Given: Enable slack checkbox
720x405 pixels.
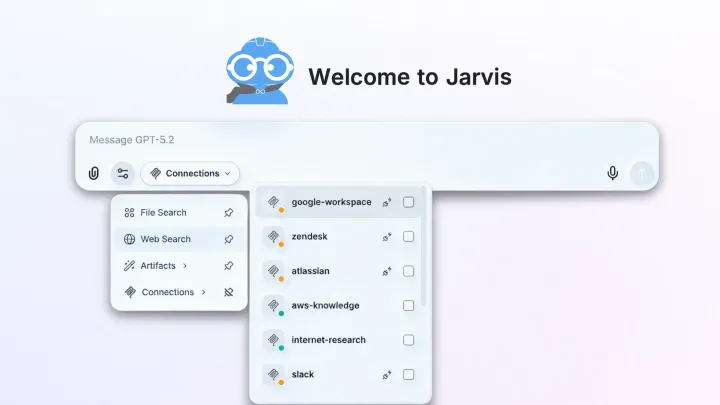Looking at the screenshot, I should [x=408, y=374].
